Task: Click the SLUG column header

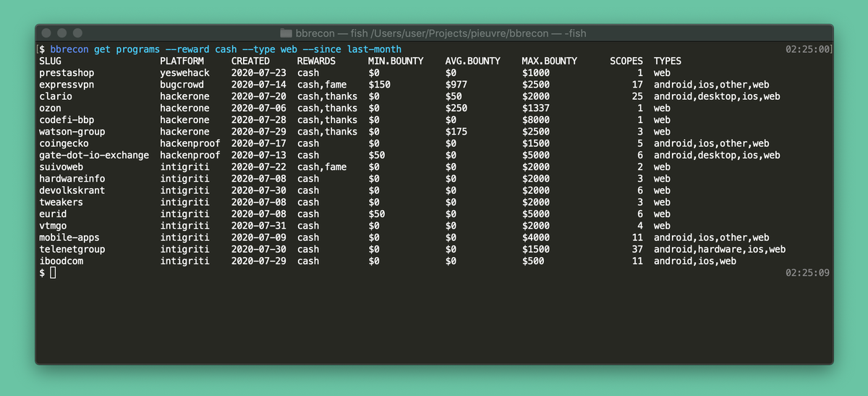Action: (x=51, y=61)
